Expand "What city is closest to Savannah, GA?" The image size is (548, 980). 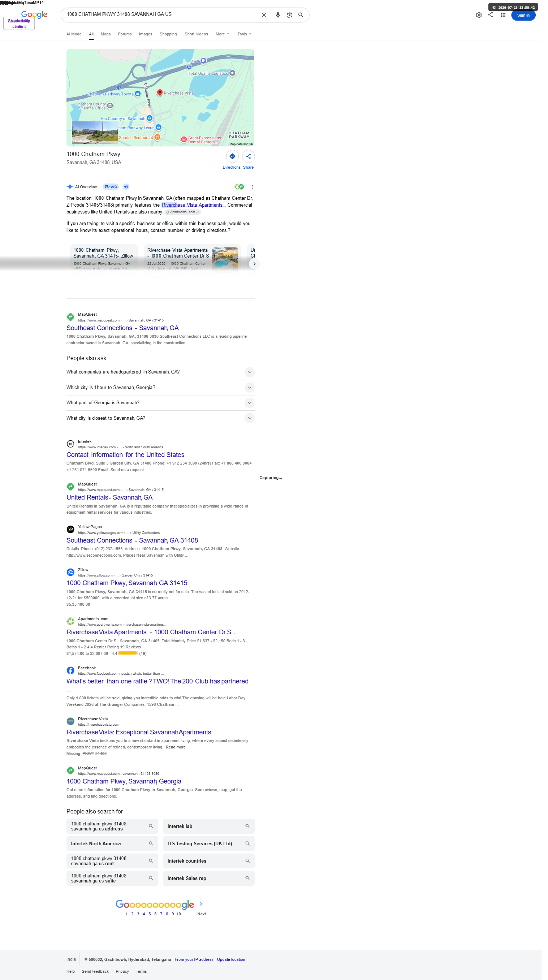tap(161, 419)
